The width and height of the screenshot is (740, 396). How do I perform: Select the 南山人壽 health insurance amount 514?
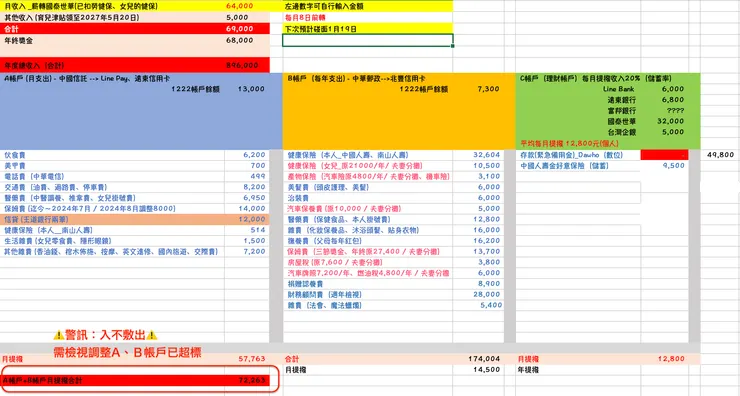pyautogui.click(x=258, y=230)
